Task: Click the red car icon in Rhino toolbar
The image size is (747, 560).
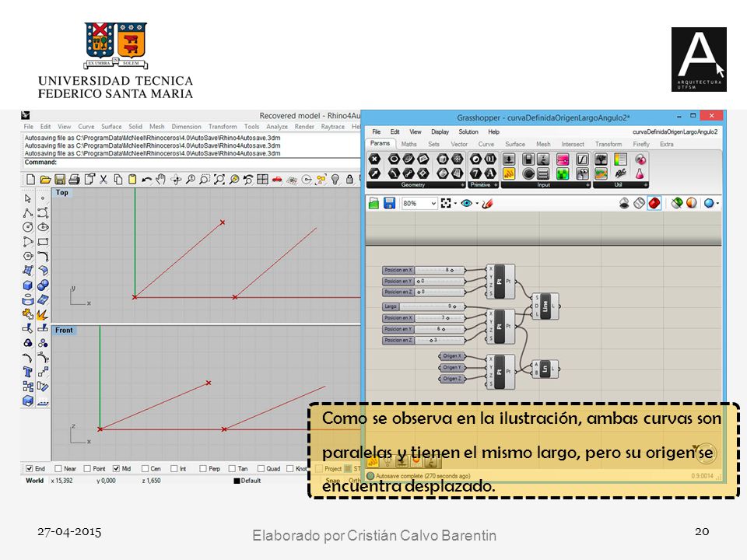Action: coord(277,180)
